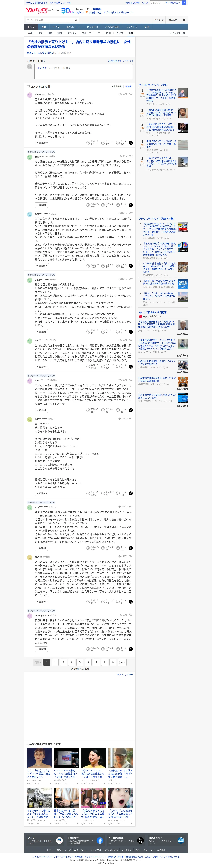Go to comment page 5

(80, 662)
